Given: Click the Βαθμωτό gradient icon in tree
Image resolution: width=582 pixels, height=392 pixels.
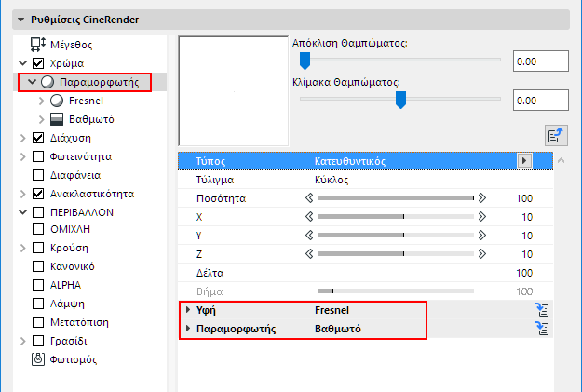Looking at the screenshot, I should coord(57,119).
